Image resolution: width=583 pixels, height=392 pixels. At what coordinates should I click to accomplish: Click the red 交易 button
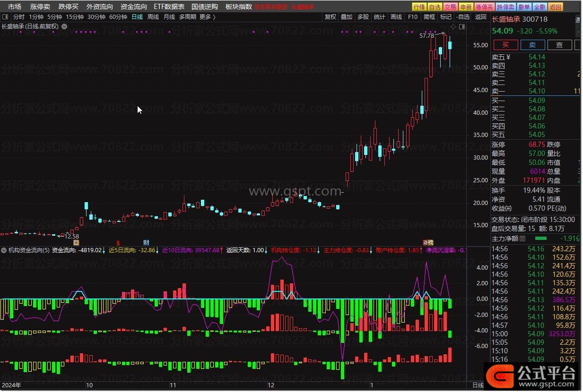[x=451, y=7]
